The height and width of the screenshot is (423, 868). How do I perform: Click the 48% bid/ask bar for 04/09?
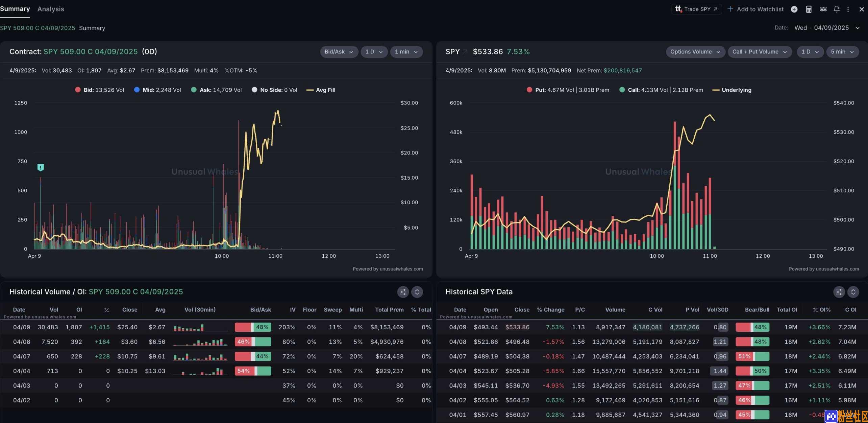pyautogui.click(x=253, y=327)
